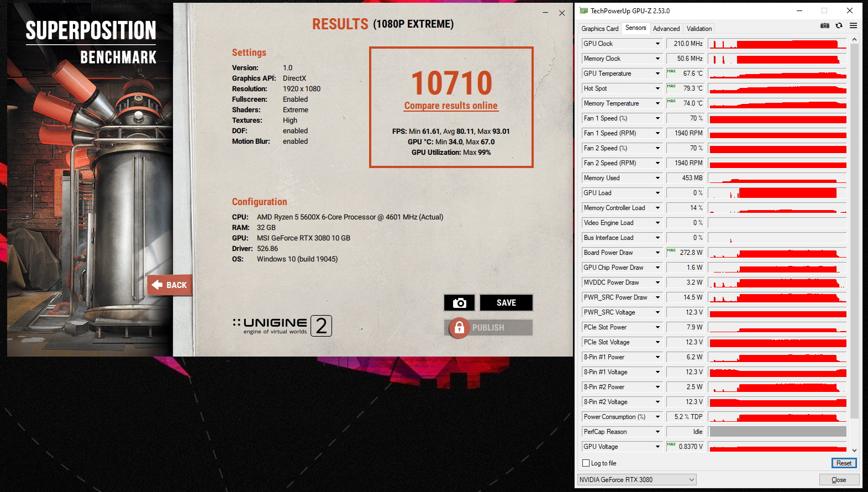Screen dimensions: 868x492
Task: Open the NVIDIA GeForce RTX 3080 device selector
Action: pyautogui.click(x=636, y=480)
